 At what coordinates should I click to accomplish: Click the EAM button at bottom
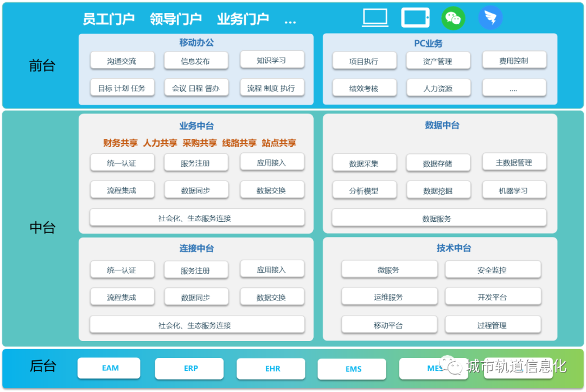[x=109, y=368]
